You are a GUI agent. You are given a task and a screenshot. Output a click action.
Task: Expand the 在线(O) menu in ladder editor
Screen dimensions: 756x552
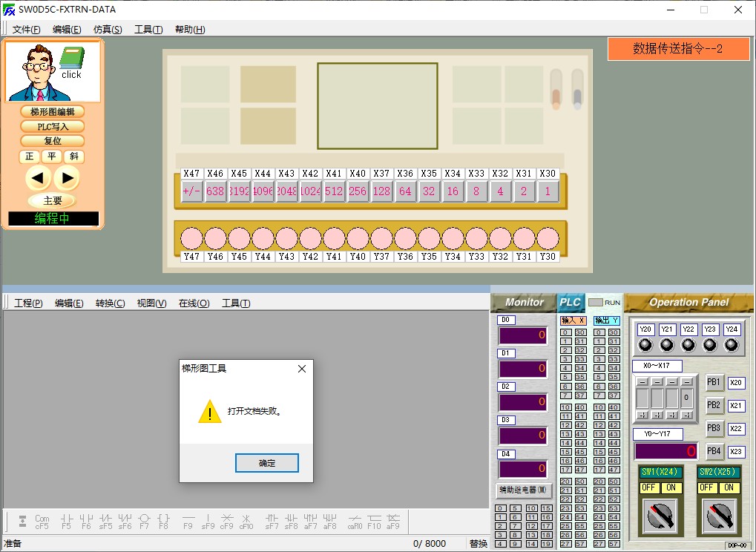pyautogui.click(x=194, y=303)
